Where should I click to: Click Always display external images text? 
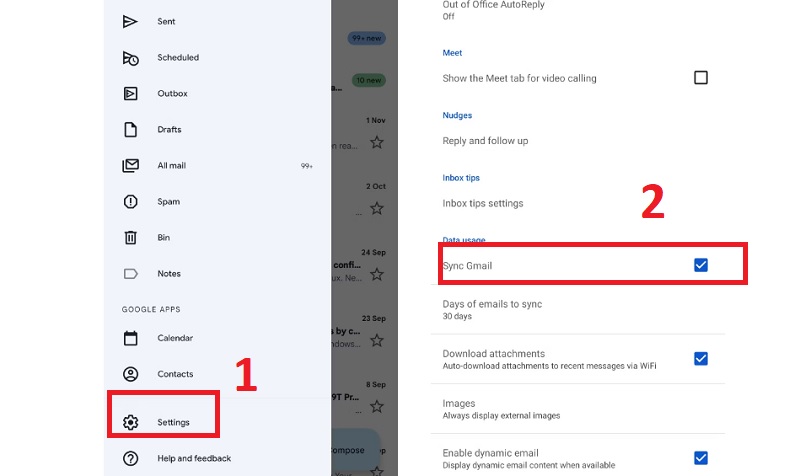(x=501, y=416)
